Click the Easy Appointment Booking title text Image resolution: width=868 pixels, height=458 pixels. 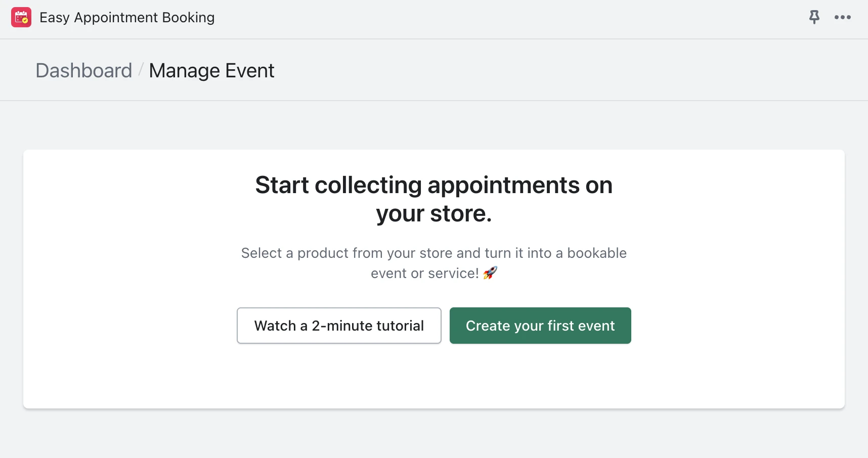click(x=127, y=18)
